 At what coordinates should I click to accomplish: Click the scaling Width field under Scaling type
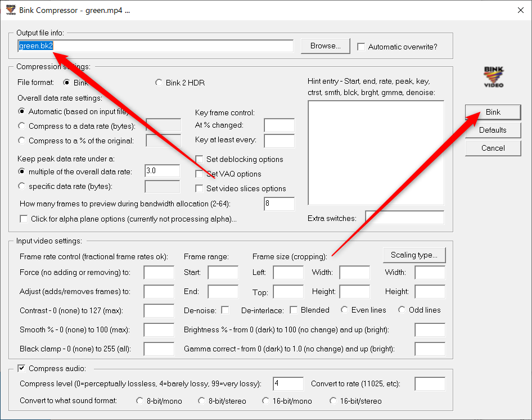tap(430, 273)
